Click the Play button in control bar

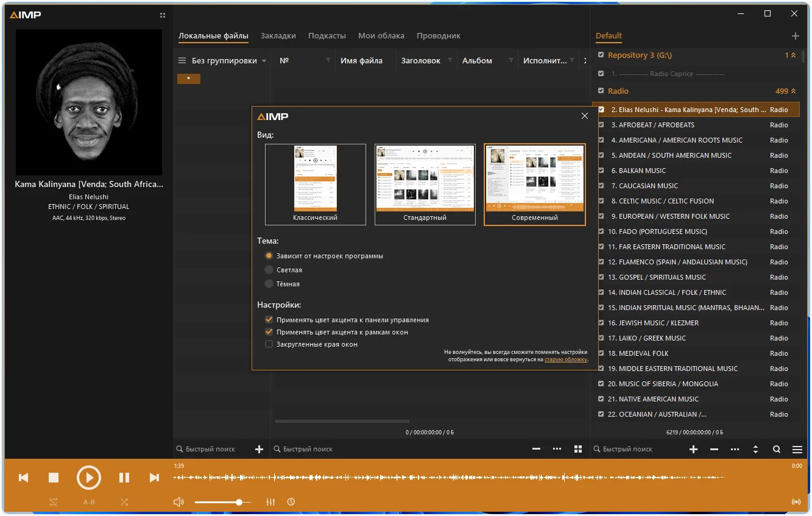click(x=89, y=478)
